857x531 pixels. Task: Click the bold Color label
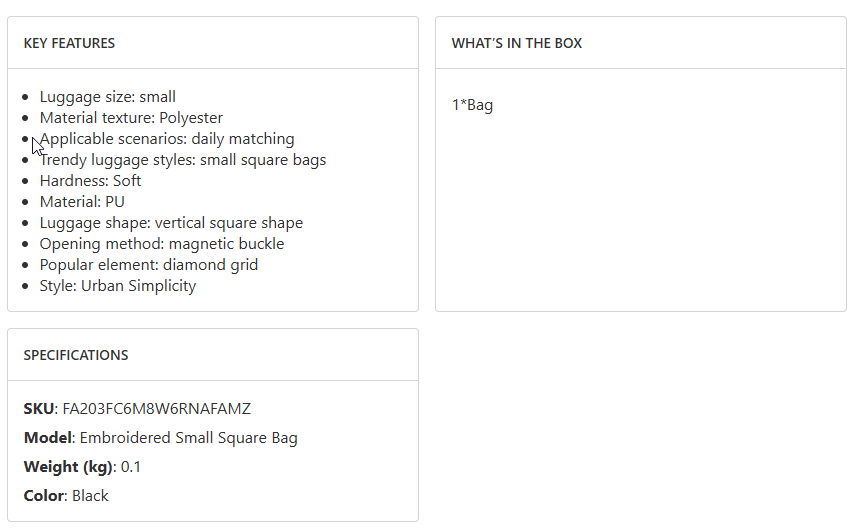43,496
